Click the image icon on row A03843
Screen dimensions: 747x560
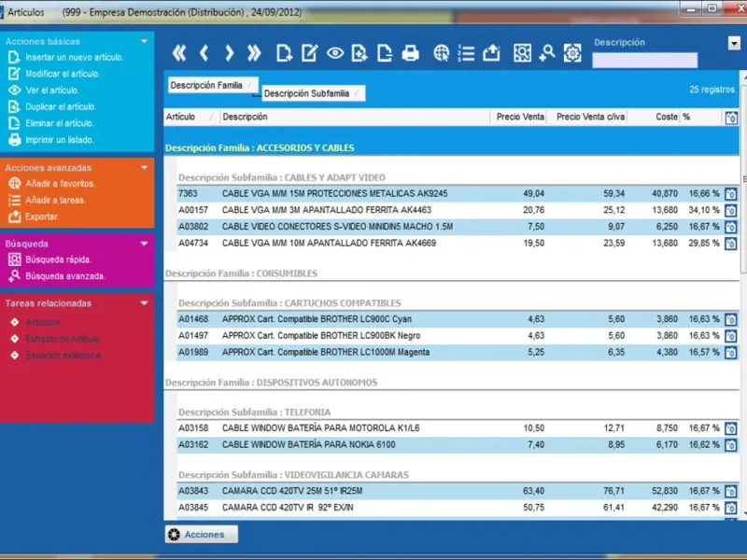tap(731, 492)
